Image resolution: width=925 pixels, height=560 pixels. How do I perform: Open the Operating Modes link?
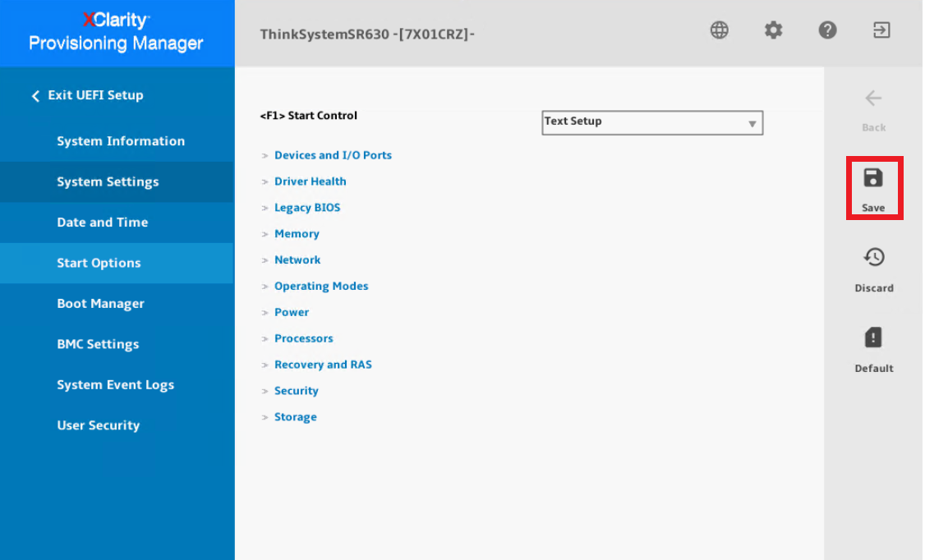coord(321,286)
